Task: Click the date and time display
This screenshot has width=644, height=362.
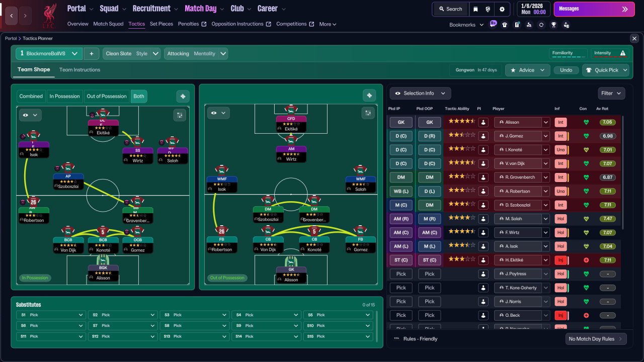Action: pos(533,9)
